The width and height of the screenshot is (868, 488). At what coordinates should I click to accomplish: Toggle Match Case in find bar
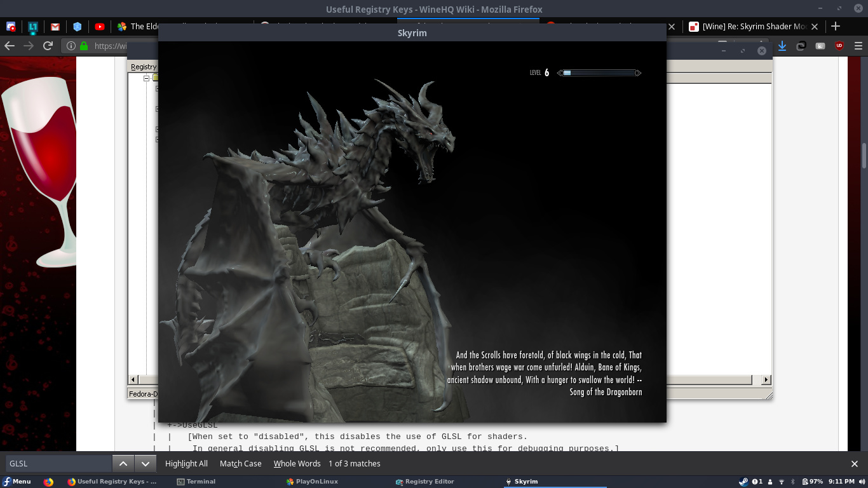241,464
